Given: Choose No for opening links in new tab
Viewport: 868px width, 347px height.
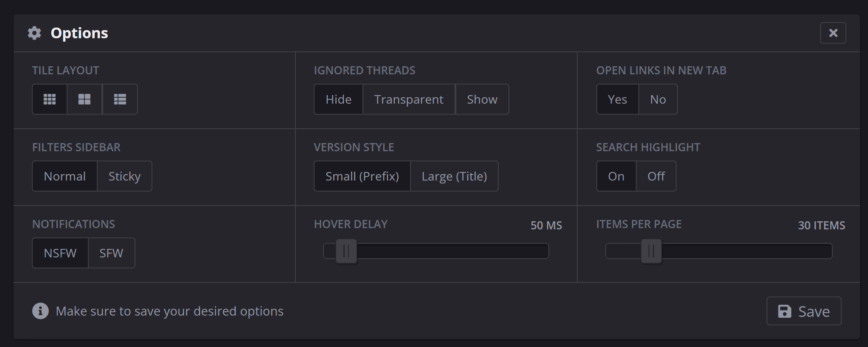Looking at the screenshot, I should point(658,99).
